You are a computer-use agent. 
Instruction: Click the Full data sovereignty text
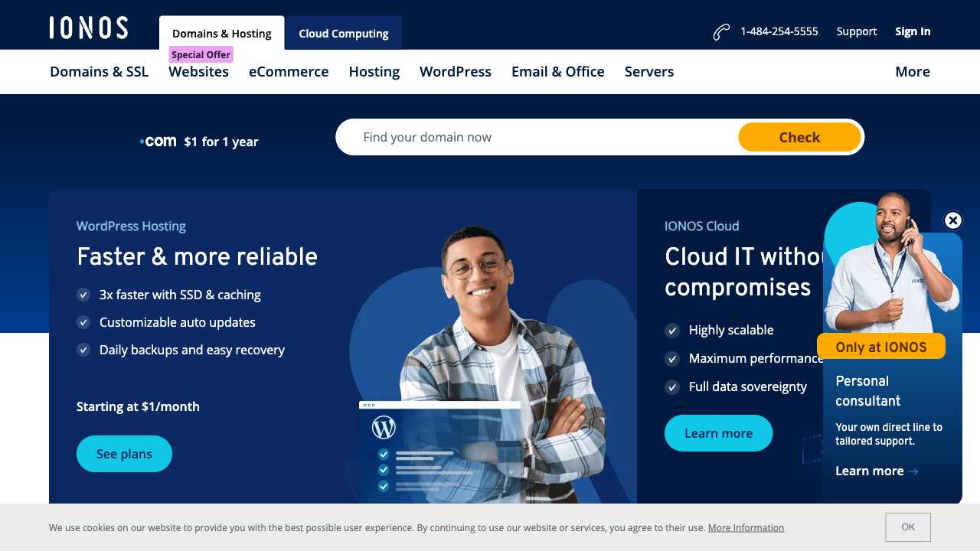[748, 386]
